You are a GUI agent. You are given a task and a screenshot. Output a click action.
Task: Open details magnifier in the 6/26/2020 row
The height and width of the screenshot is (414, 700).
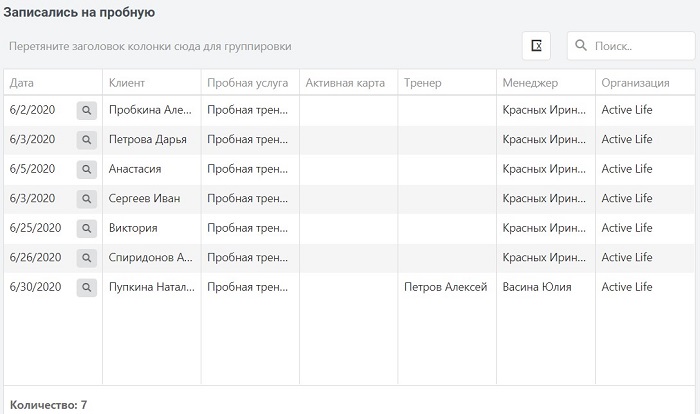[x=87, y=258]
